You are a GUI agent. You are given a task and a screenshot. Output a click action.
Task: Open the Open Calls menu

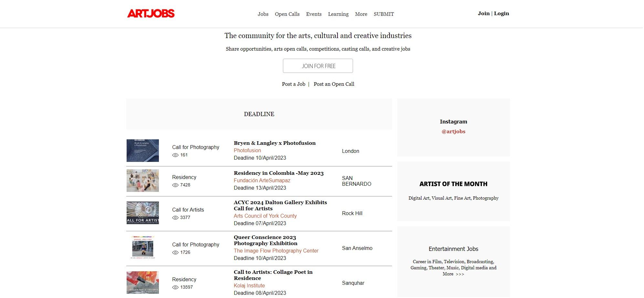tap(287, 14)
